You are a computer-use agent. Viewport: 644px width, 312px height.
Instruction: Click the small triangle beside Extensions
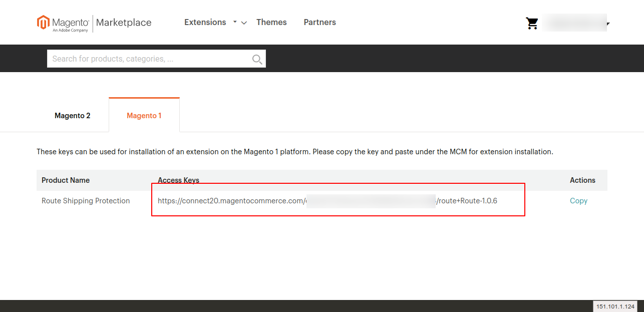point(235,22)
